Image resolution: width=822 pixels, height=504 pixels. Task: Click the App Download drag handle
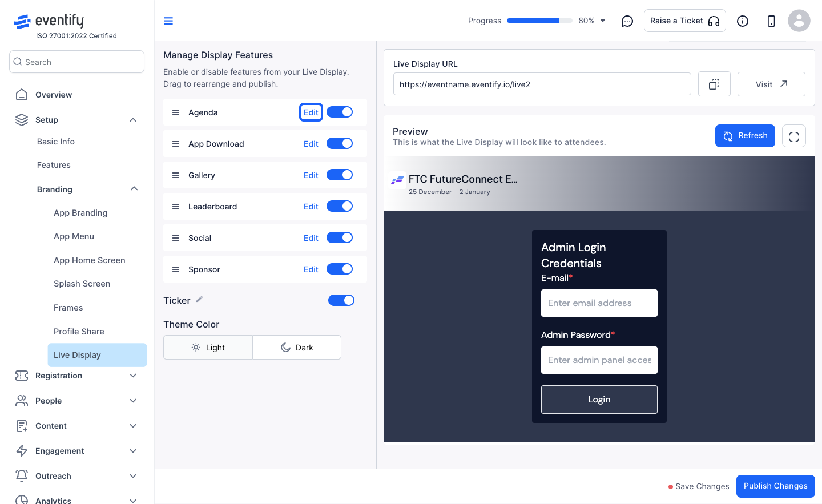[176, 144]
